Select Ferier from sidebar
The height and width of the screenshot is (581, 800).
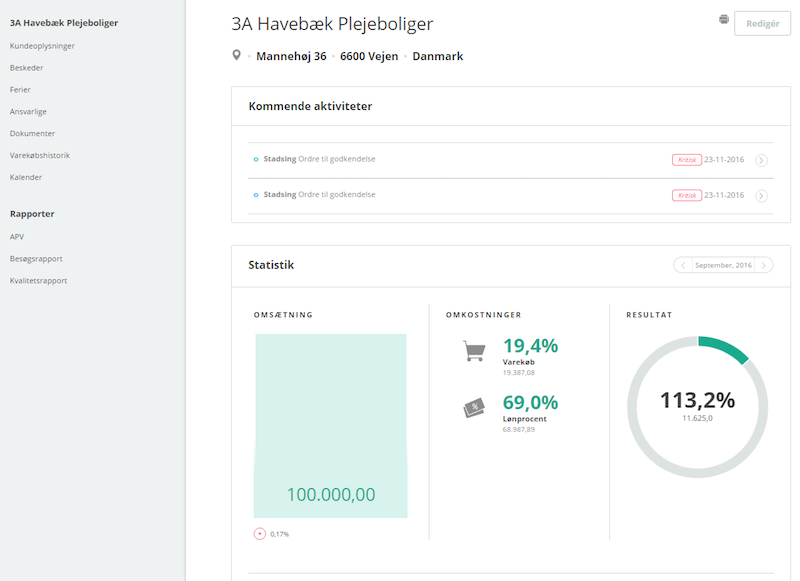(20, 90)
